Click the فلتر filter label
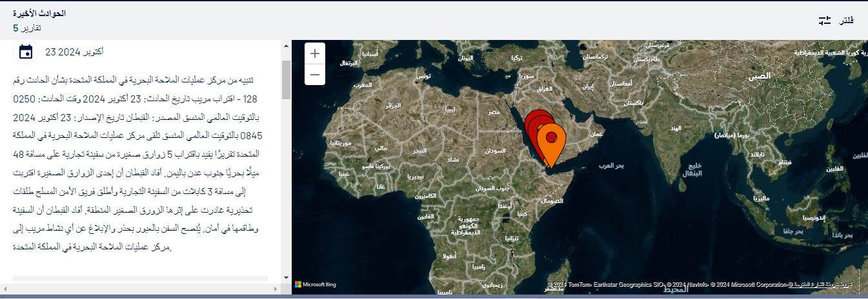 [x=847, y=21]
